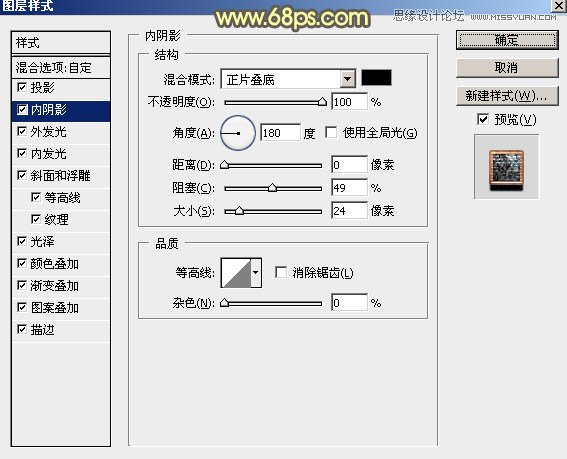Click the 不透明度 opacity slider handle
The height and width of the screenshot is (459, 567).
pos(322,102)
